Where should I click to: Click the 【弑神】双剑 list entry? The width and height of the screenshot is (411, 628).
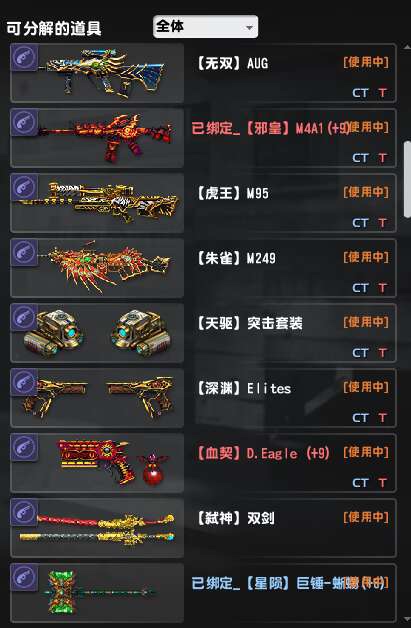[x=203, y=528]
